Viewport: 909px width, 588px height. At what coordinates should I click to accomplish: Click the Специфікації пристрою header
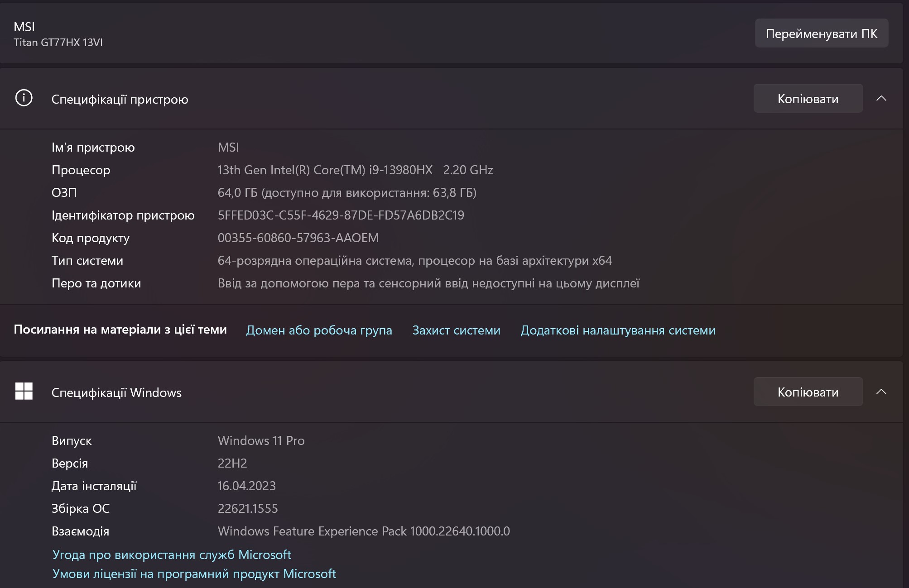point(120,99)
